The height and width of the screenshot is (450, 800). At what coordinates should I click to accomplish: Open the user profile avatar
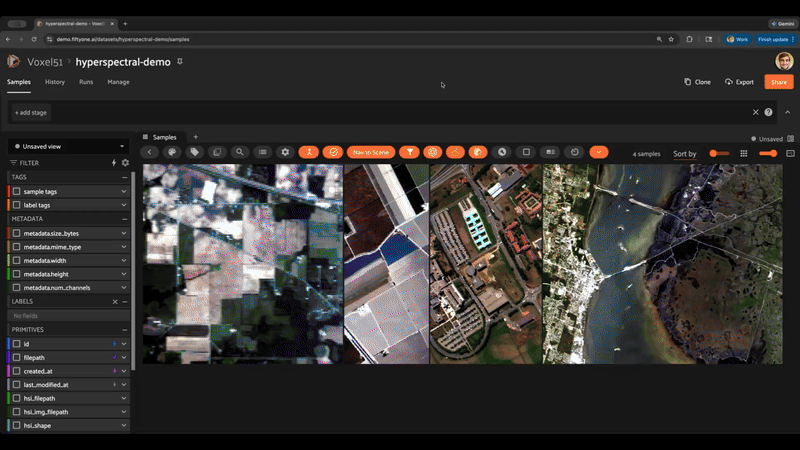coord(784,61)
